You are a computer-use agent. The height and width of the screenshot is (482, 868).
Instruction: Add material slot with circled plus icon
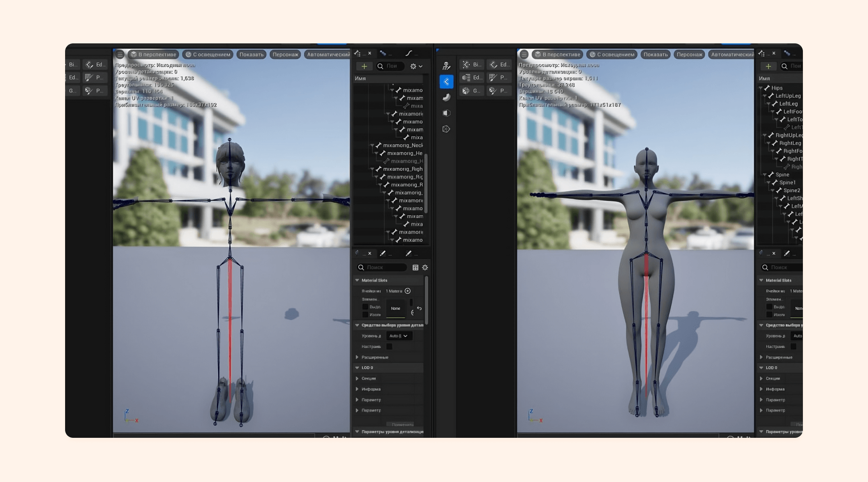click(x=407, y=291)
